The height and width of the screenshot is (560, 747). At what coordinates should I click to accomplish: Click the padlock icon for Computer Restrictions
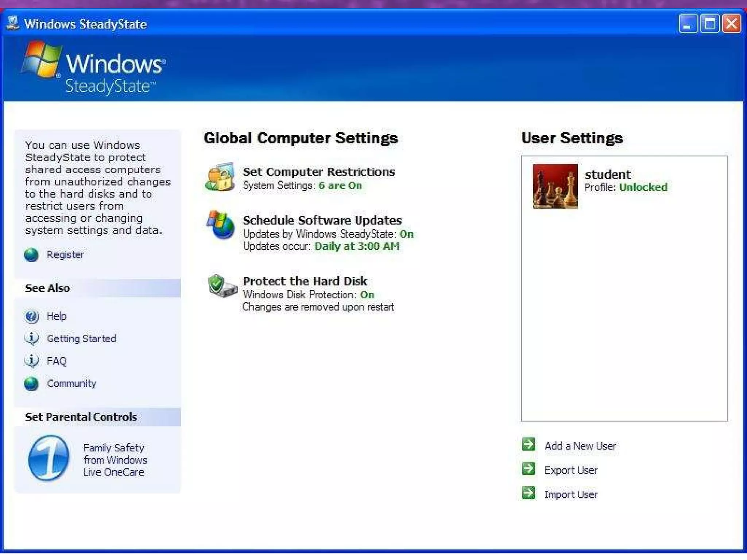(220, 177)
